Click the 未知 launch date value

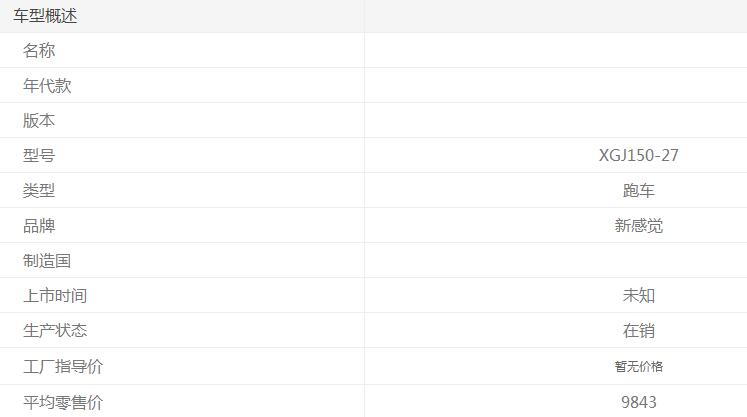pos(638,296)
